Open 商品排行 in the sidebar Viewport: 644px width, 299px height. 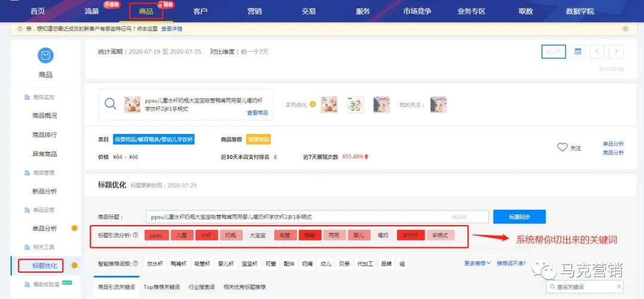(x=44, y=135)
